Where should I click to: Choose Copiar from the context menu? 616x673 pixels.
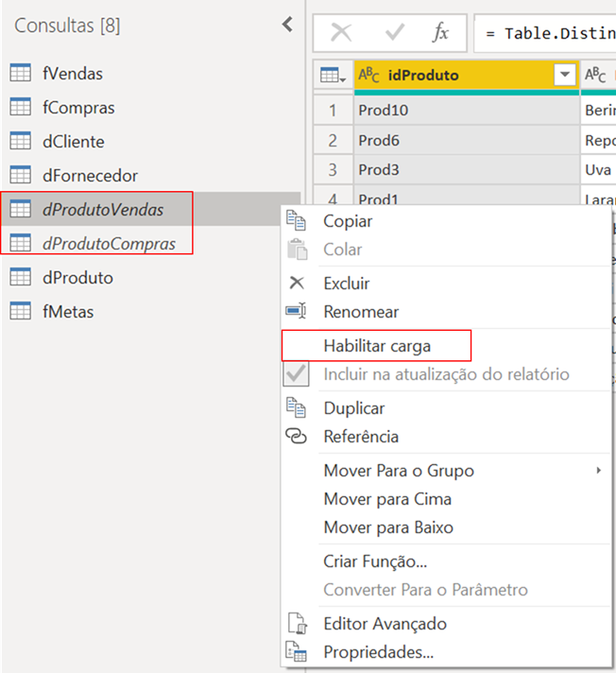click(348, 221)
